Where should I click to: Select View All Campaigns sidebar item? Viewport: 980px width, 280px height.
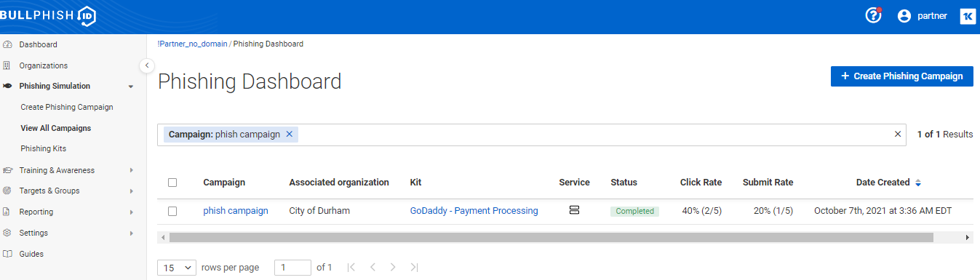pos(56,128)
